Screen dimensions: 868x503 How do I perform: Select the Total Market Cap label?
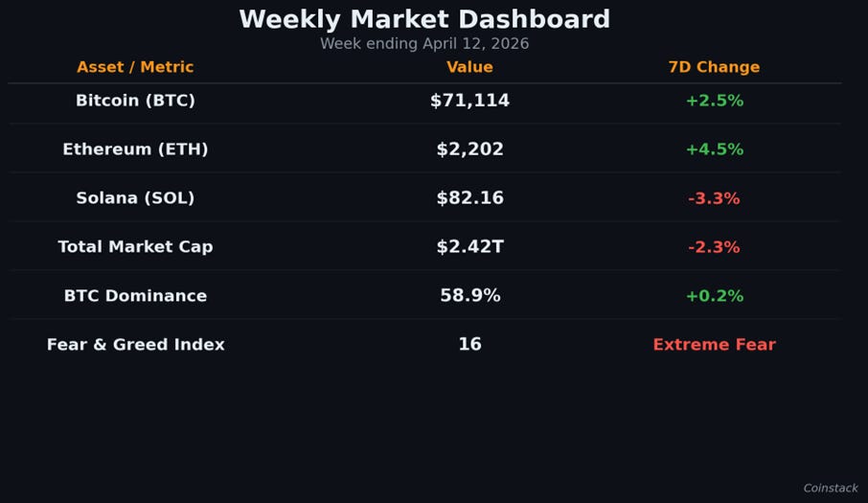click(135, 246)
